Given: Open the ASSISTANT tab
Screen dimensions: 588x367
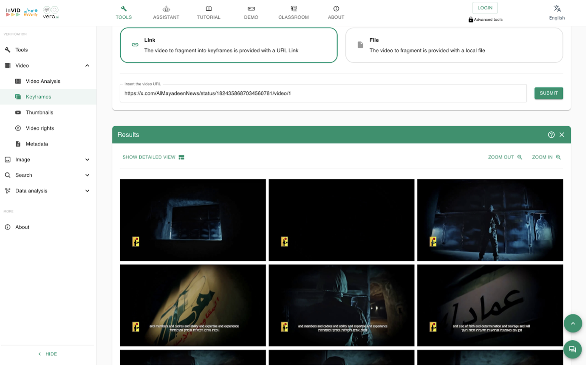Looking at the screenshot, I should point(166,13).
